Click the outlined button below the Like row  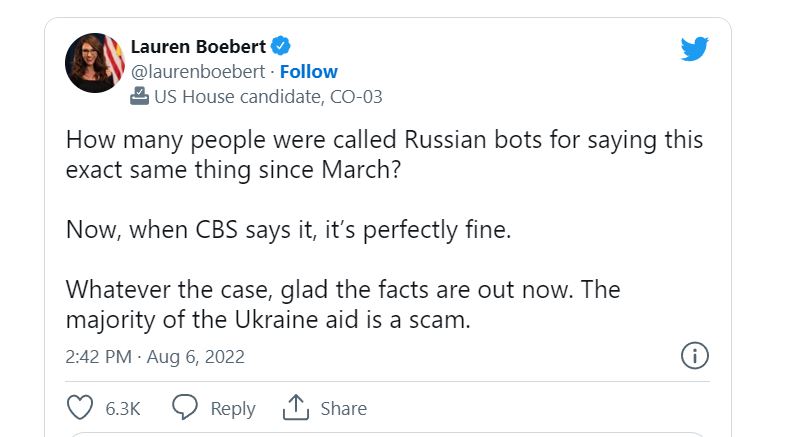(386, 434)
